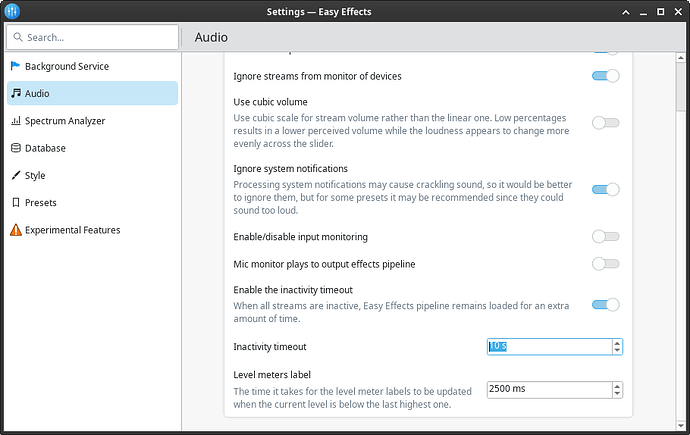This screenshot has height=435, width=690.
Task: Disable Ignore system notifications switch
Action: pos(605,189)
